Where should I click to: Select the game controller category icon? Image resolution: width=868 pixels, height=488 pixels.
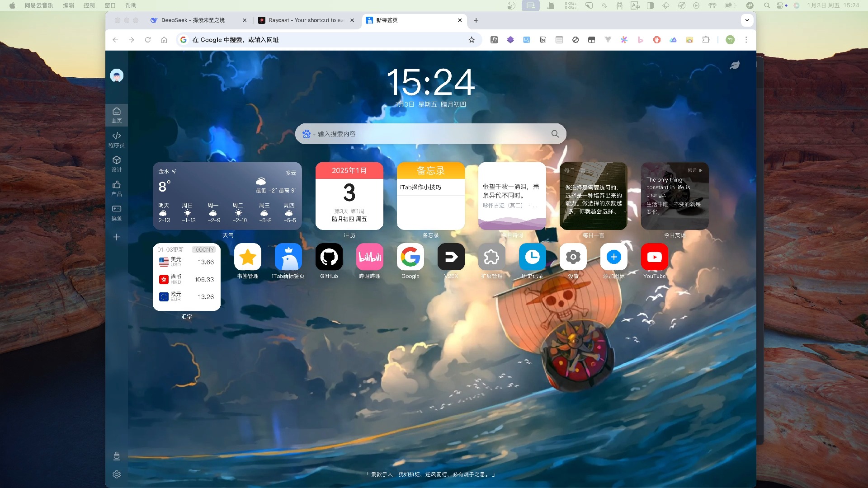pyautogui.click(x=117, y=212)
